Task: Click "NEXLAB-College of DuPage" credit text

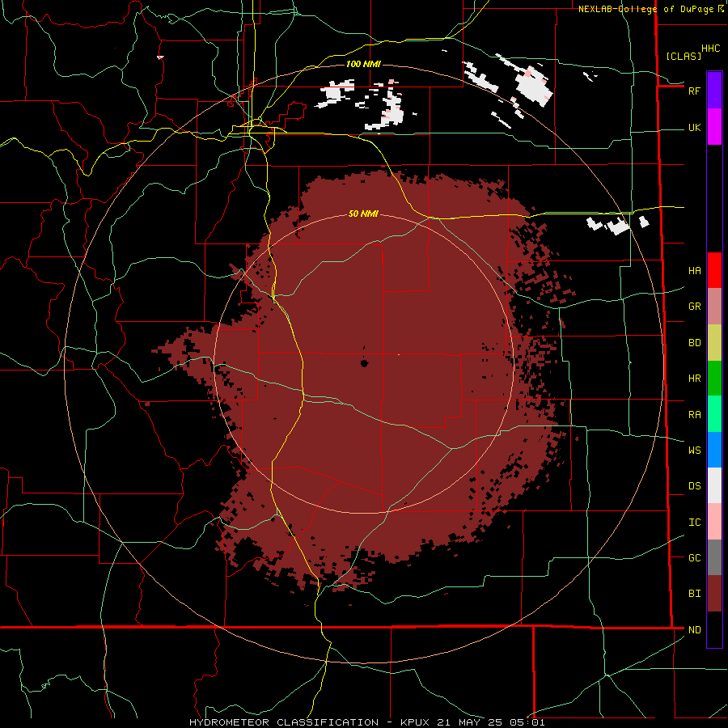Action: pyautogui.click(x=645, y=9)
